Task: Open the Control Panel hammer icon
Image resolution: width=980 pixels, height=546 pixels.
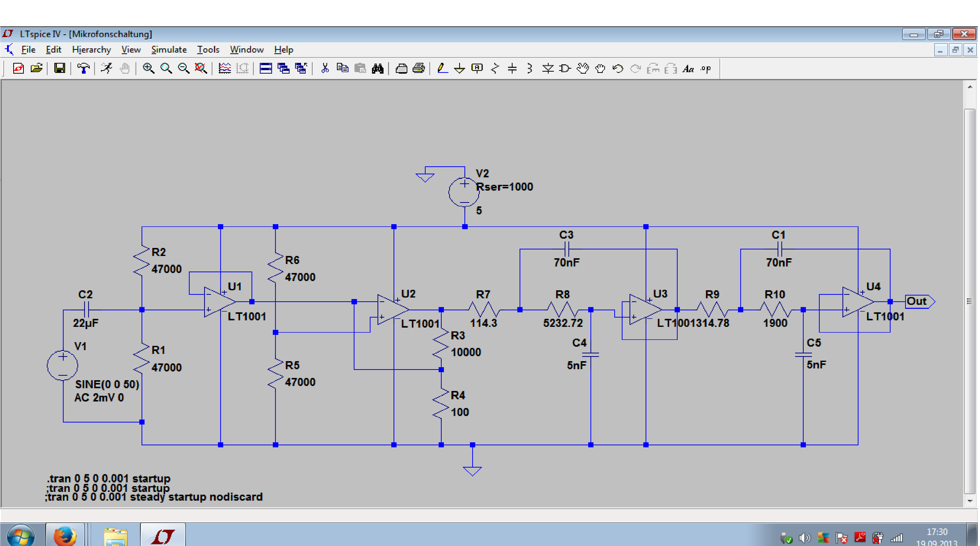Action: click(83, 68)
